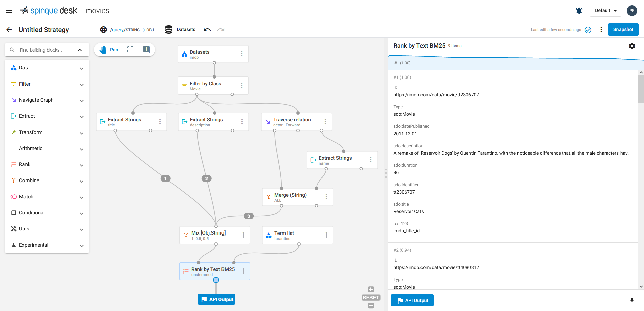Select the Pan hand tool
The width and height of the screenshot is (644, 311).
[109, 50]
